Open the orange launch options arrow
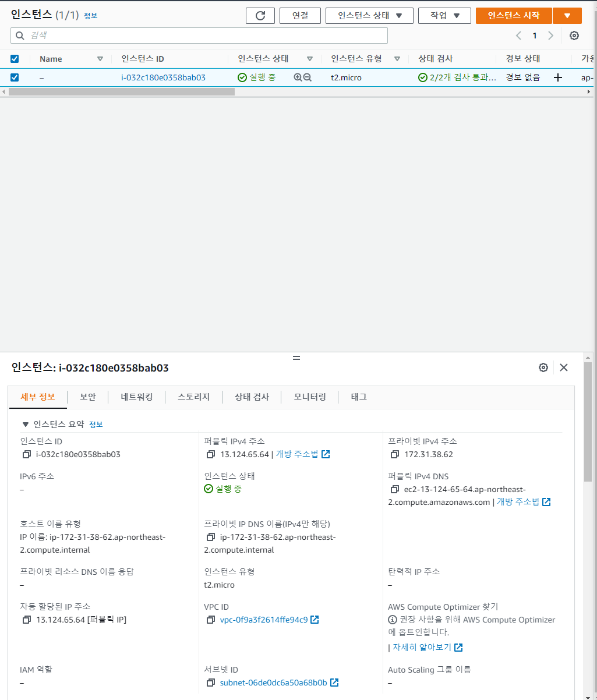Screen dimensions: 597x700 (567, 16)
